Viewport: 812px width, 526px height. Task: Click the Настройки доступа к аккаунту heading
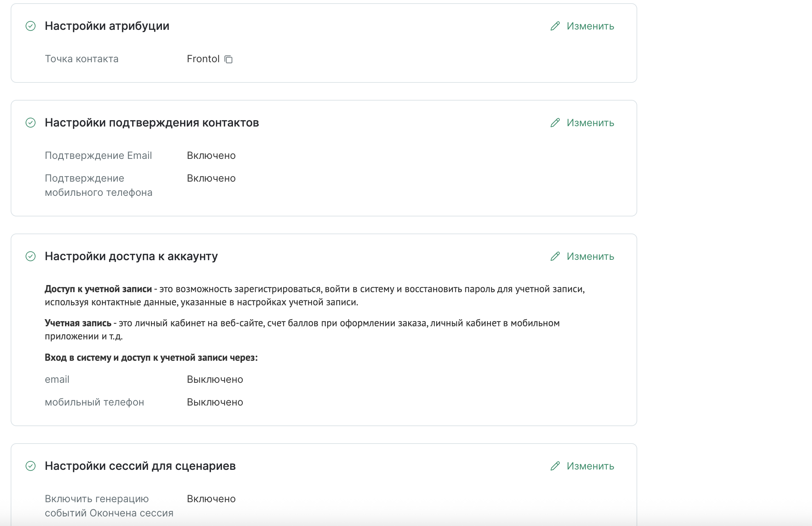[x=131, y=256]
